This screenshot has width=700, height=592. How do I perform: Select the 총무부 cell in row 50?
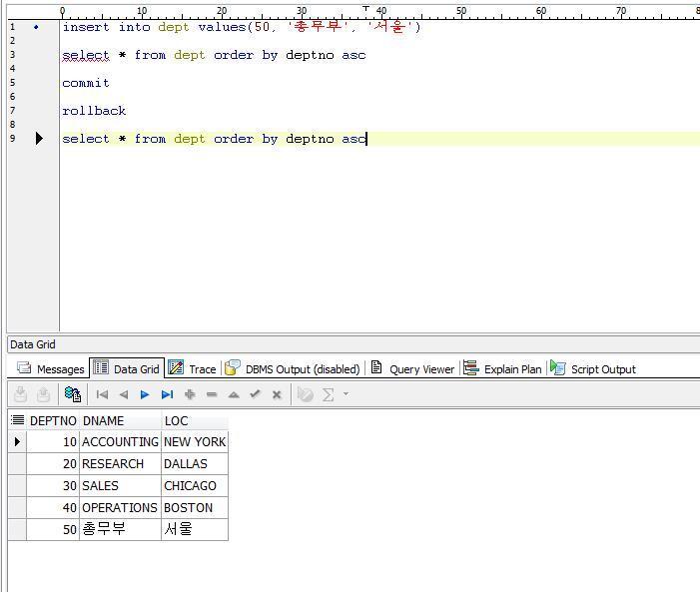120,529
